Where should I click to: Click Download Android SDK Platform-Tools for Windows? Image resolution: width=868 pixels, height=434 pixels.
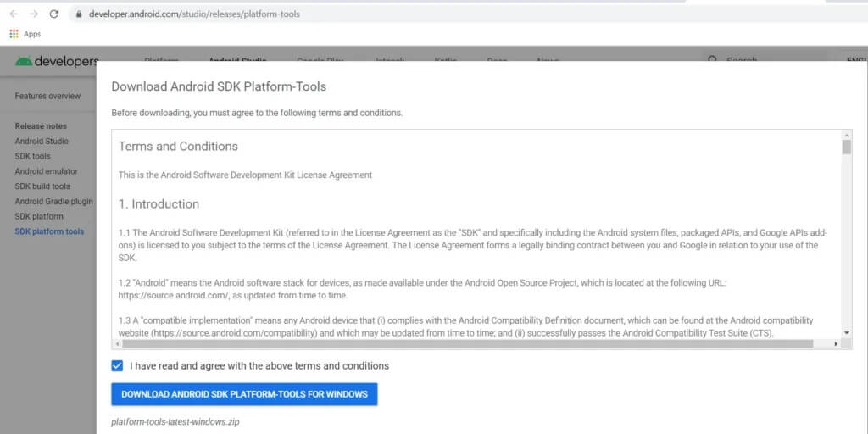click(244, 394)
